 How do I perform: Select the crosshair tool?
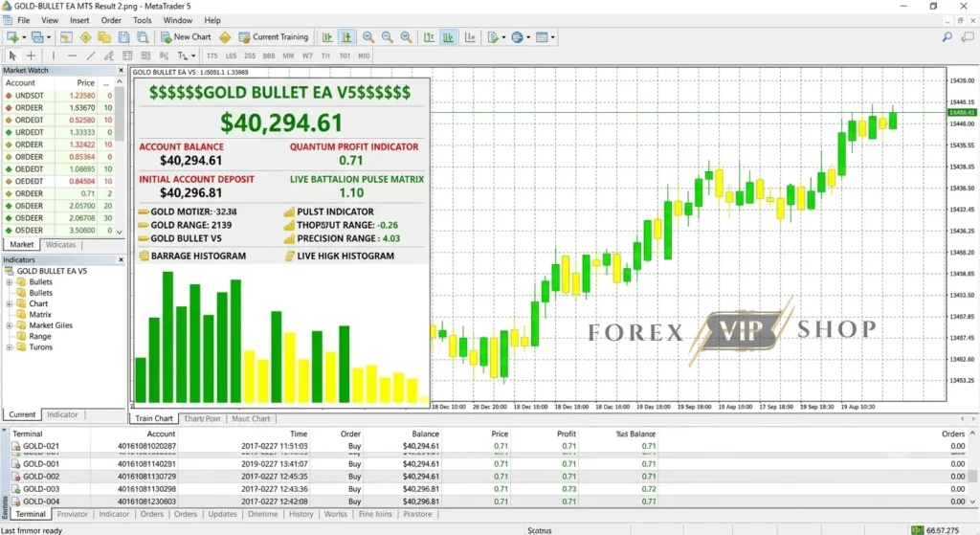tap(31, 56)
